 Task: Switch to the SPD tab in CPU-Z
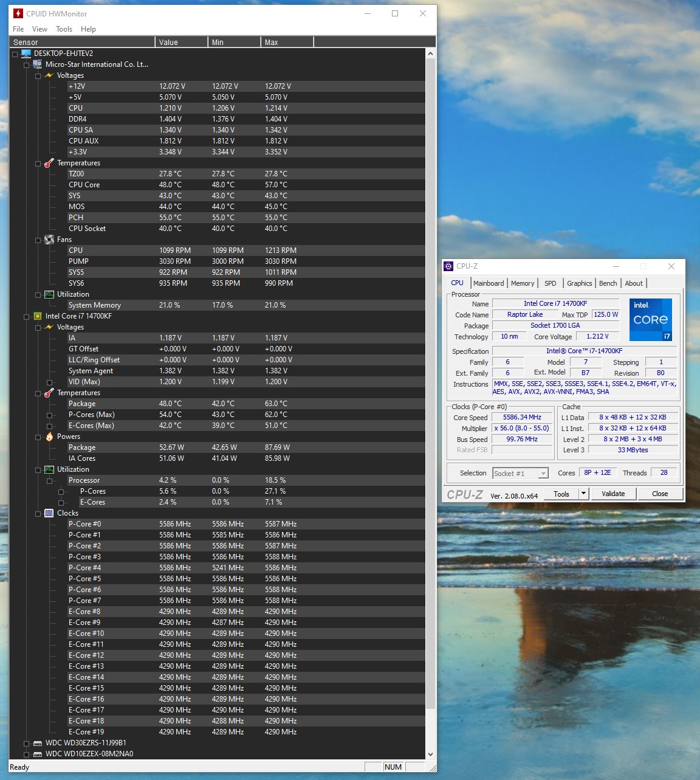[551, 283]
